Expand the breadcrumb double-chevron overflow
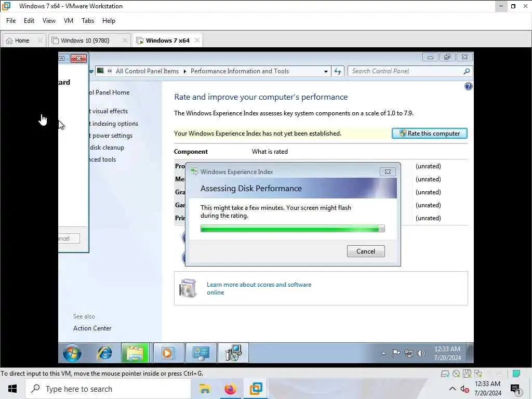 point(110,71)
